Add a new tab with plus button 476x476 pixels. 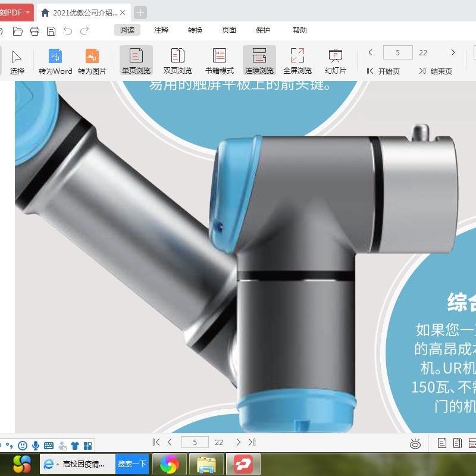coord(140,12)
